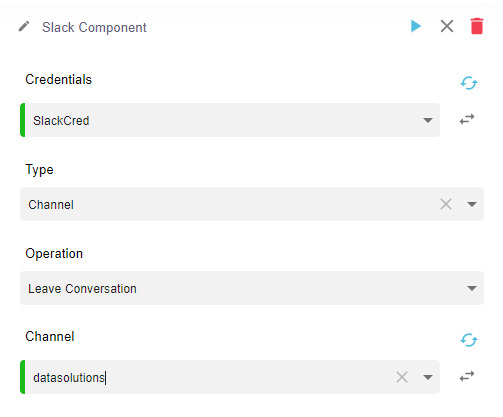Expand the Type dropdown arrow
This screenshot has width=503, height=417.
472,204
